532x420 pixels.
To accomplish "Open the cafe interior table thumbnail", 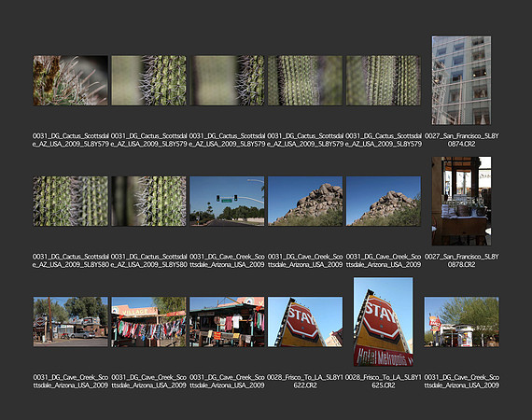I will pos(461,201).
